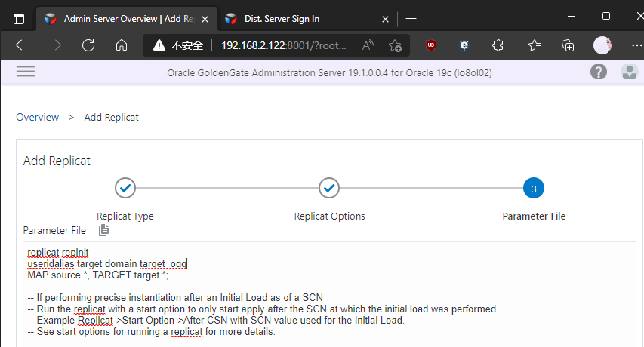Click the uBlock Origin extension icon
The height and width of the screenshot is (347, 644).
pyautogui.click(x=431, y=45)
